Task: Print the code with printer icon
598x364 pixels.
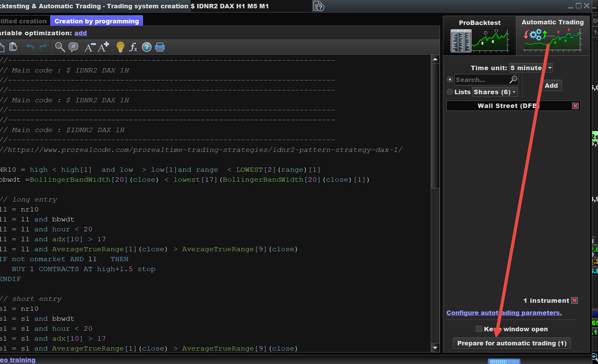Action: (160, 47)
